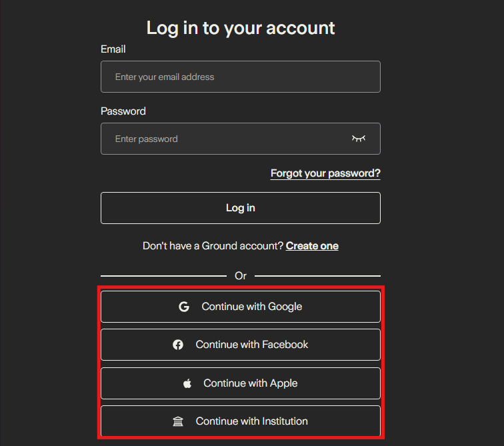Toggle password visibility eye icon
Screen dimensions: 504x446
pyautogui.click(x=359, y=139)
